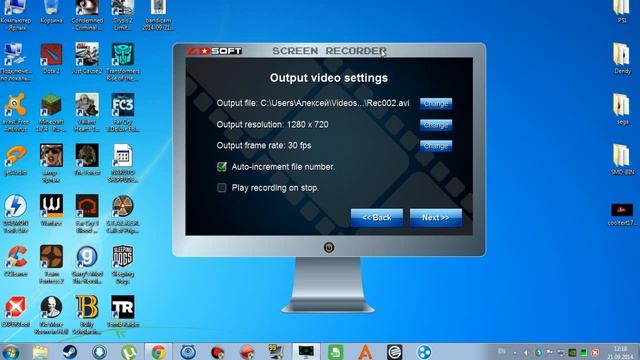Open the sega folder
640x360 pixels.
tap(622, 109)
